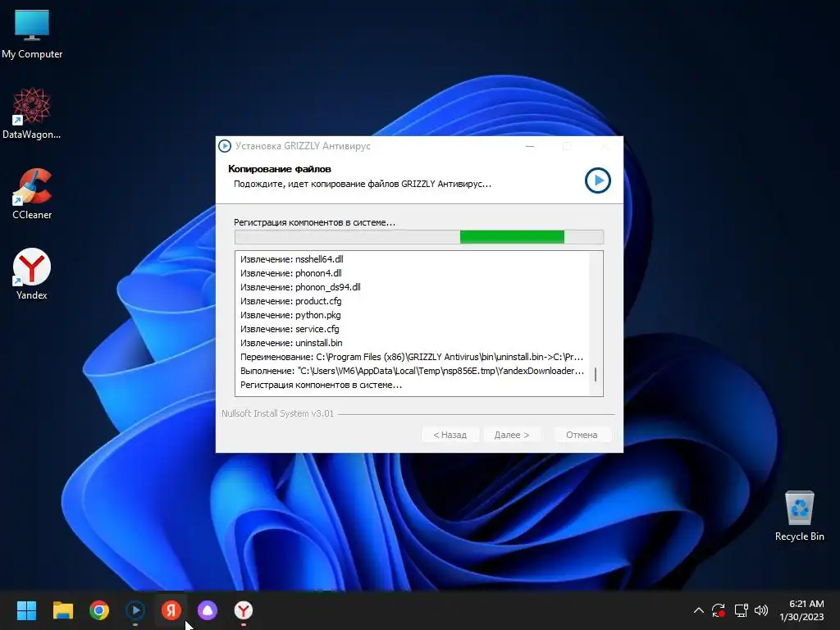The height and width of the screenshot is (630, 840).
Task: Select the DataWagon desktop shortcut
Action: tap(32, 113)
